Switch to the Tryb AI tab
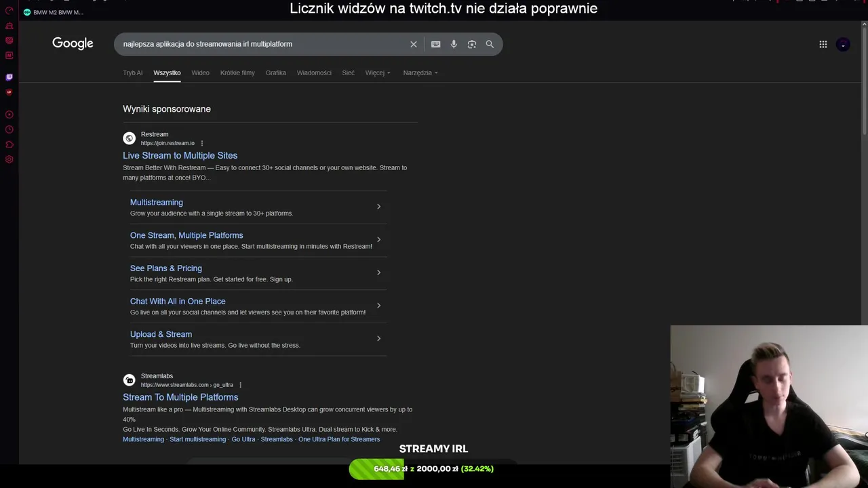Image resolution: width=868 pixels, height=488 pixels. (x=133, y=73)
